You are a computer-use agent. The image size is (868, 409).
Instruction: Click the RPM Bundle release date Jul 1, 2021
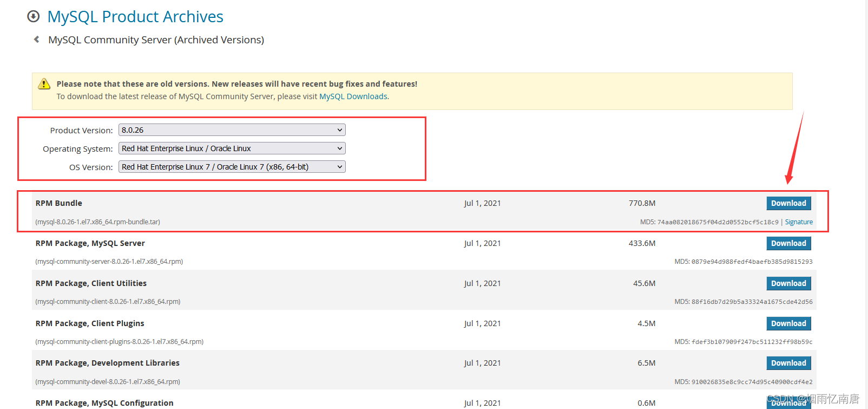point(482,203)
